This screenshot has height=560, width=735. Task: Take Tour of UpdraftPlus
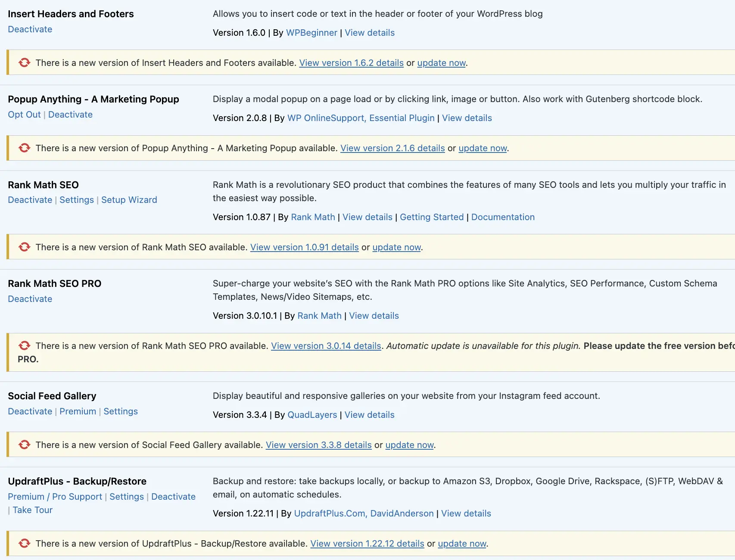[x=32, y=510]
